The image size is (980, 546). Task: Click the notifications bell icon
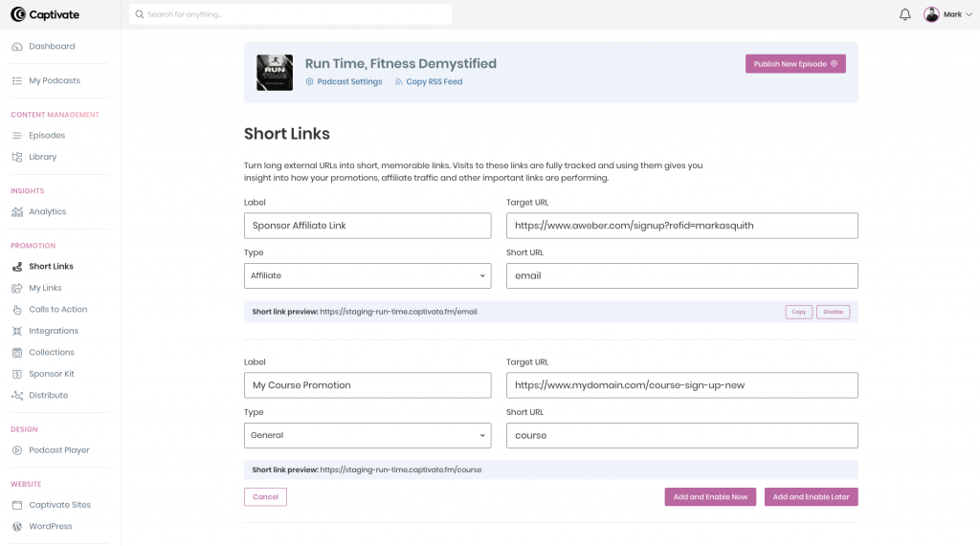pyautogui.click(x=904, y=14)
